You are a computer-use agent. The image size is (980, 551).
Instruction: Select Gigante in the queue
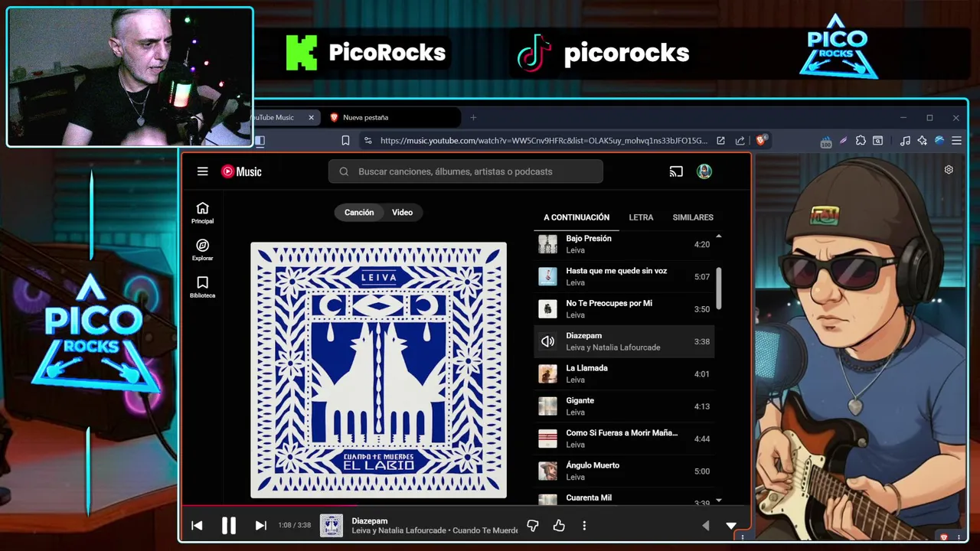click(x=624, y=406)
